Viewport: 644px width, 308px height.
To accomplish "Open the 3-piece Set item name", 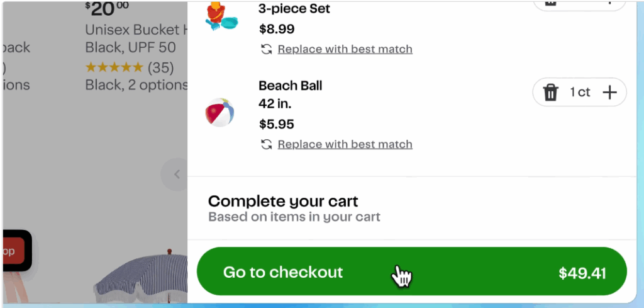I will click(x=294, y=9).
